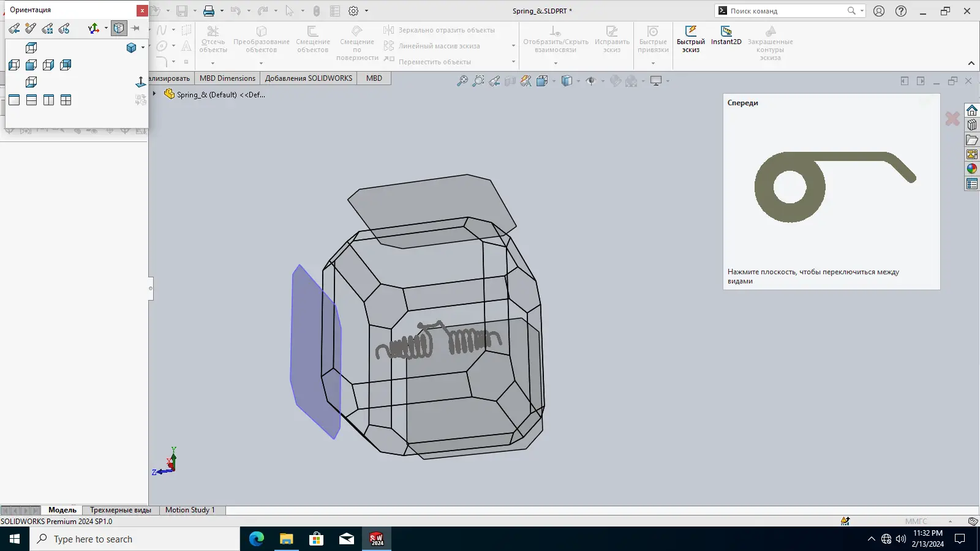Click the Instant2D button
980x551 pixels.
point(726,36)
